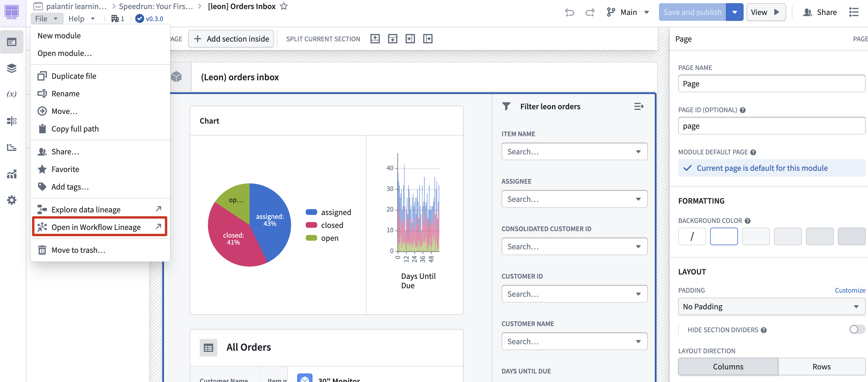Pick the darkest gray background color swatch
The height and width of the screenshot is (382, 868).
click(x=851, y=236)
